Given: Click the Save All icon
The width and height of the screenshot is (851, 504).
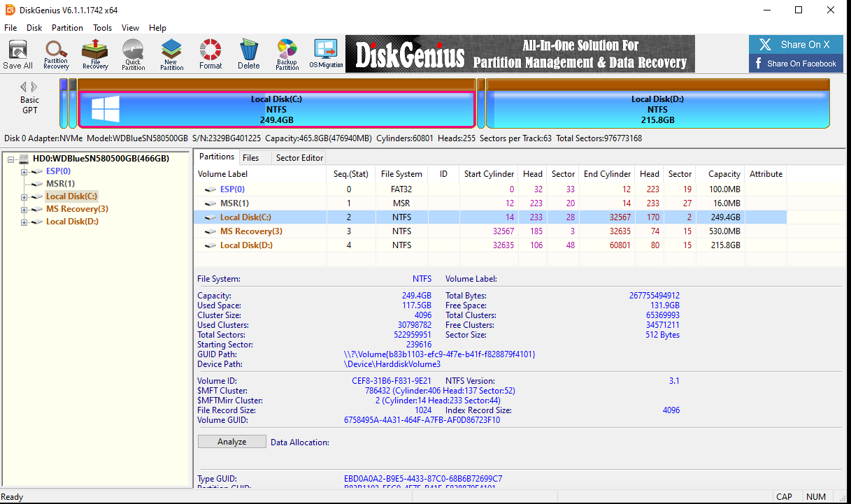Looking at the screenshot, I should [17, 54].
